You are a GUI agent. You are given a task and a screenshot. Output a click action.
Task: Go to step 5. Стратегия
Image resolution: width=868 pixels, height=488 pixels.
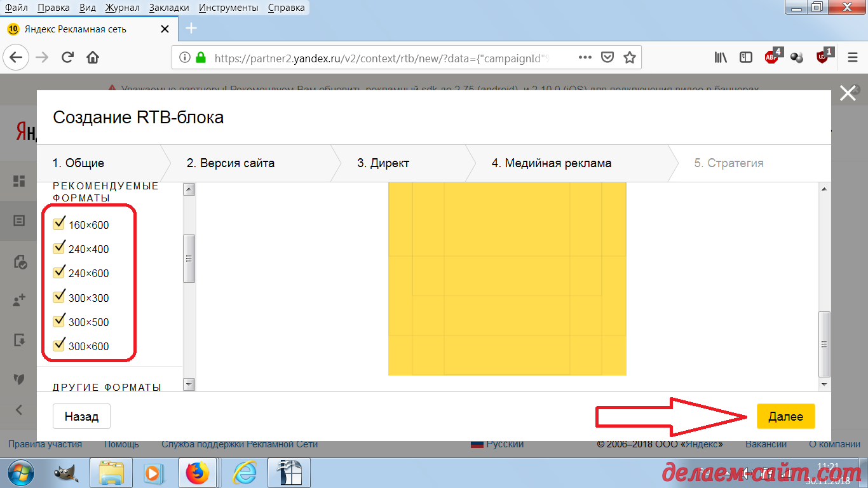pos(729,163)
